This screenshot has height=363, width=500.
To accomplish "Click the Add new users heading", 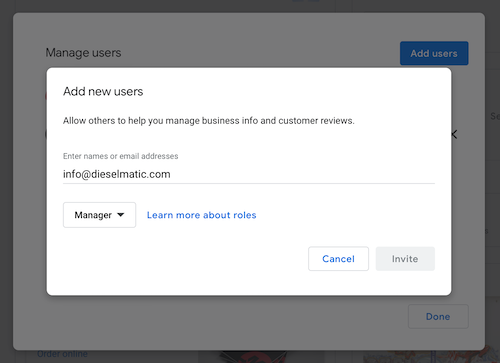I will [103, 91].
